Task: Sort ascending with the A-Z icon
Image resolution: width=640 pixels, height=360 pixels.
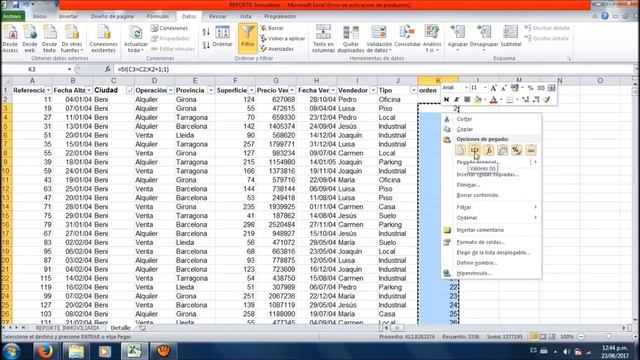Action: tap(206, 32)
